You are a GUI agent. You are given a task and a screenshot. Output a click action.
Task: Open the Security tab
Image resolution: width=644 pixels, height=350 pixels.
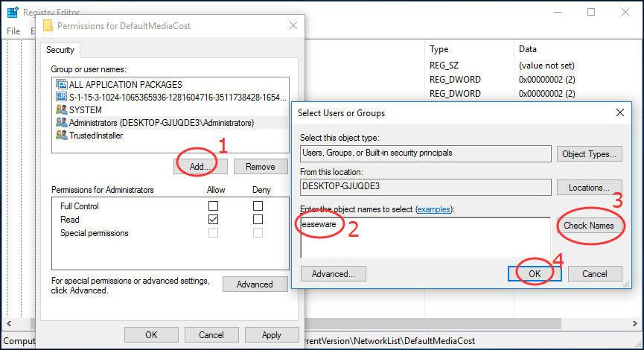coord(60,50)
